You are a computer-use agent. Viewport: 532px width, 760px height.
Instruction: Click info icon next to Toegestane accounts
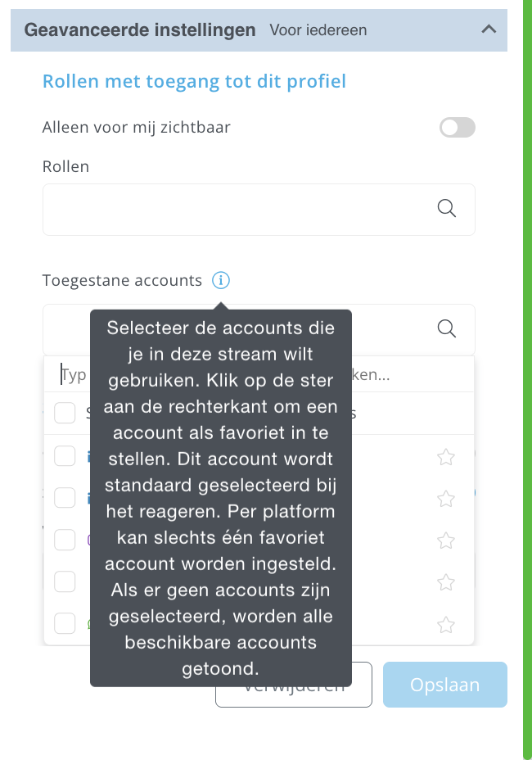point(220,280)
